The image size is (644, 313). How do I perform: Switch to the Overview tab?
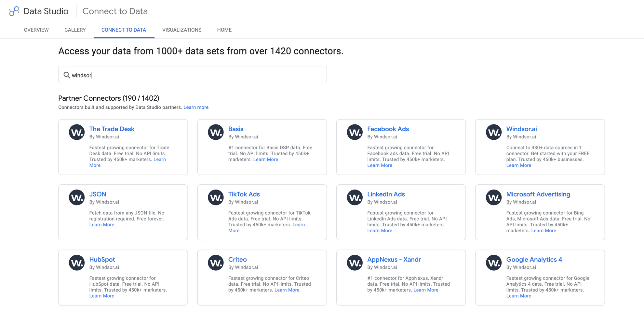[36, 30]
